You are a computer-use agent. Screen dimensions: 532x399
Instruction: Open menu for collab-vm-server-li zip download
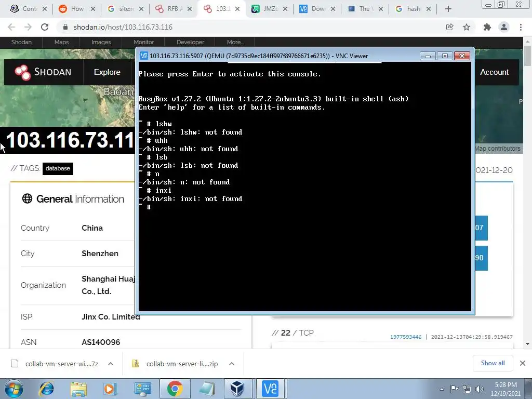pos(232,364)
